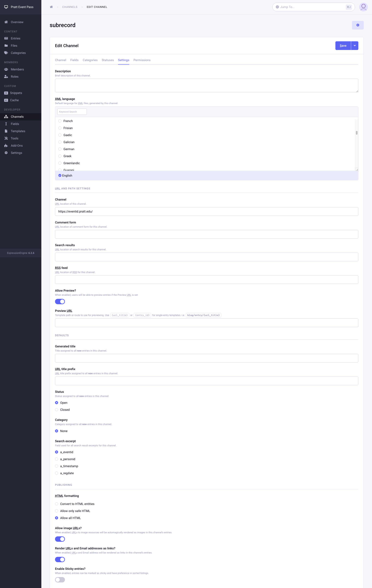372x588 pixels.
Task: Click the Save button
Action: click(343, 46)
